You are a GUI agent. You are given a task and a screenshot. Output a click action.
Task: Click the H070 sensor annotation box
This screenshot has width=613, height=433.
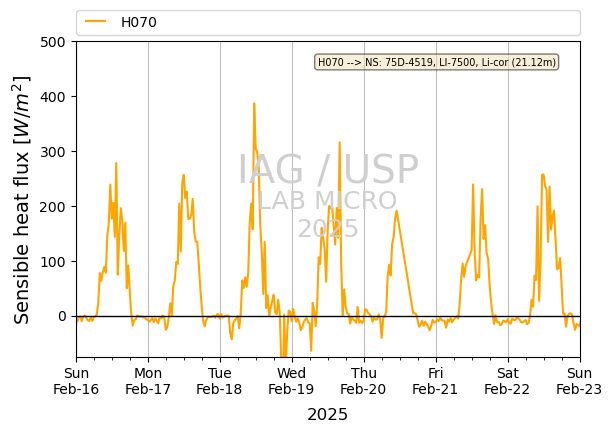coord(437,62)
